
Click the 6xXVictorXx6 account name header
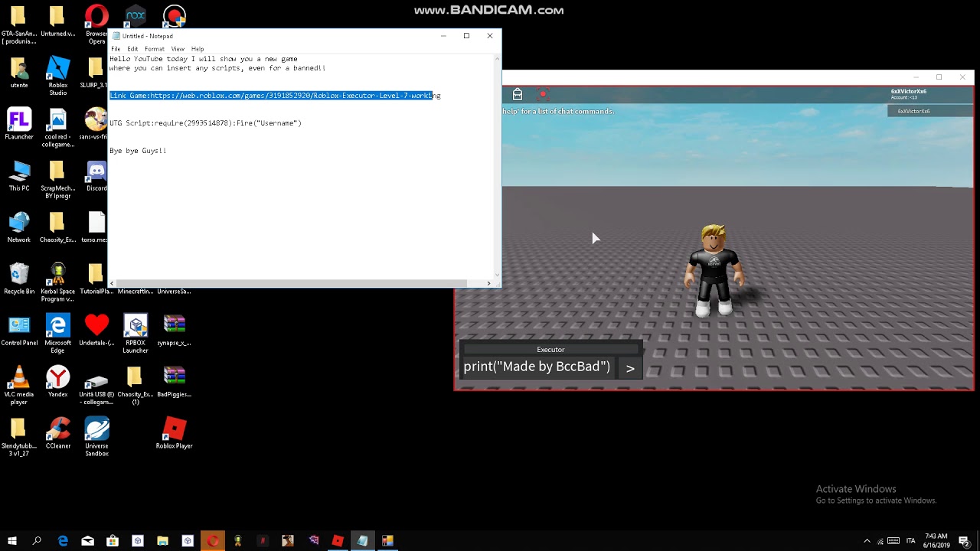click(x=909, y=91)
